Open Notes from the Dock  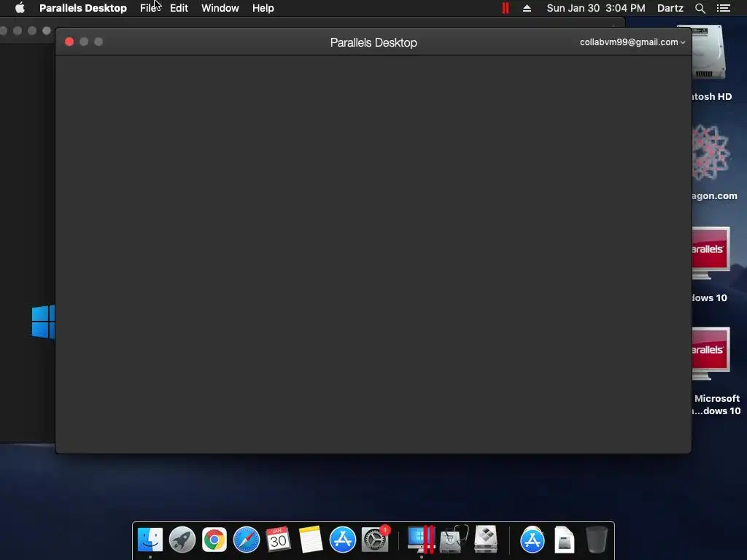click(x=311, y=540)
